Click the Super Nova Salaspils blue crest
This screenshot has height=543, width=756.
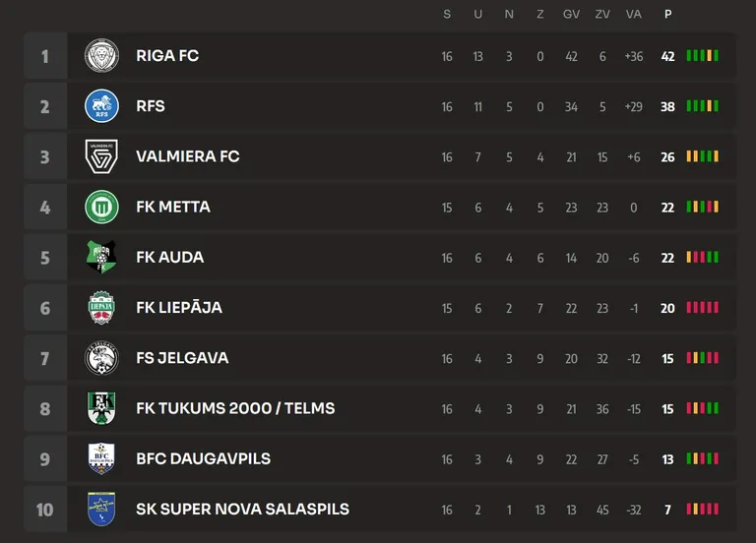101,509
